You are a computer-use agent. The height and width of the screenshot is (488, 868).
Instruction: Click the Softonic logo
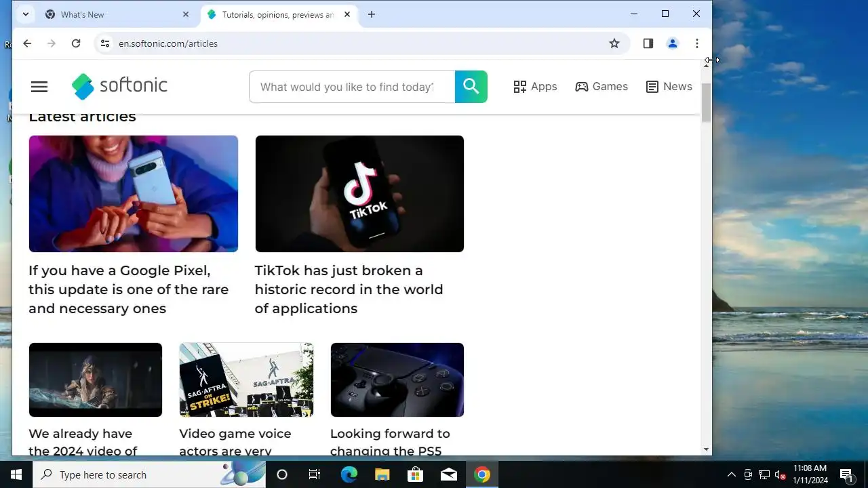click(x=119, y=86)
